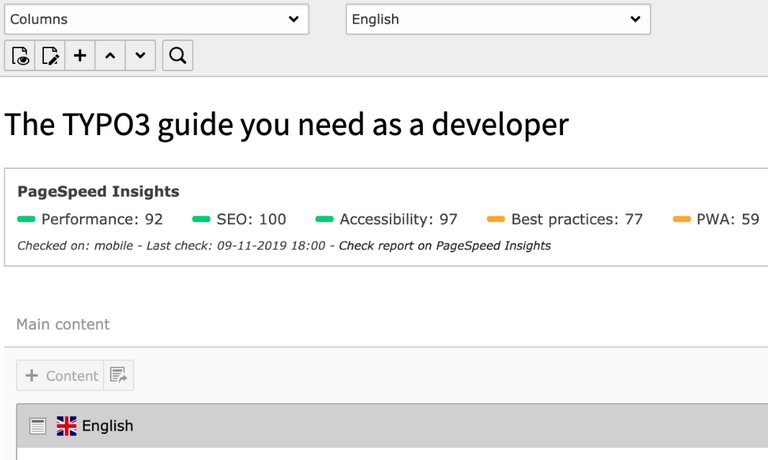Image resolution: width=768 pixels, height=460 pixels.
Task: Click the UK flag icon
Action: 67,426
